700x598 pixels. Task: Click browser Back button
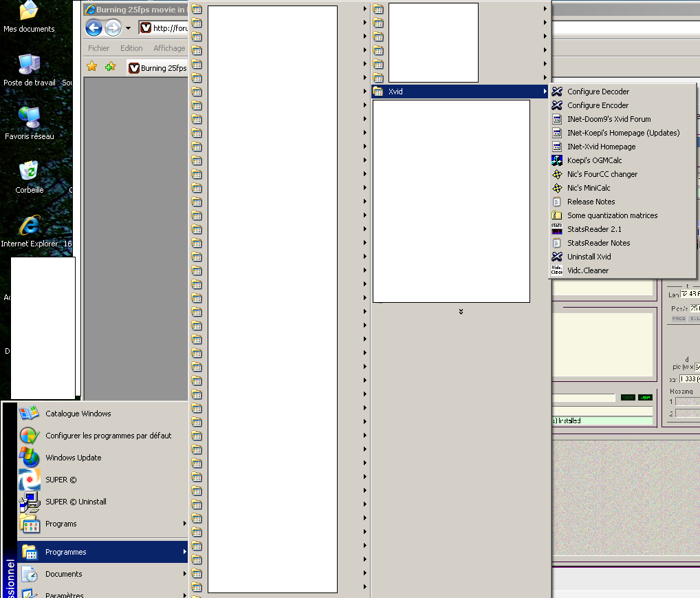94,28
